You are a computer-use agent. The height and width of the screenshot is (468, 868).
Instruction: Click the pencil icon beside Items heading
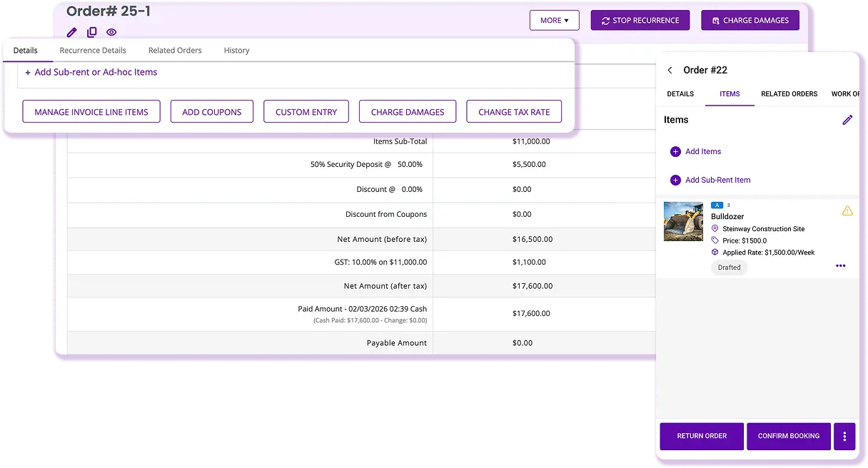tap(847, 120)
